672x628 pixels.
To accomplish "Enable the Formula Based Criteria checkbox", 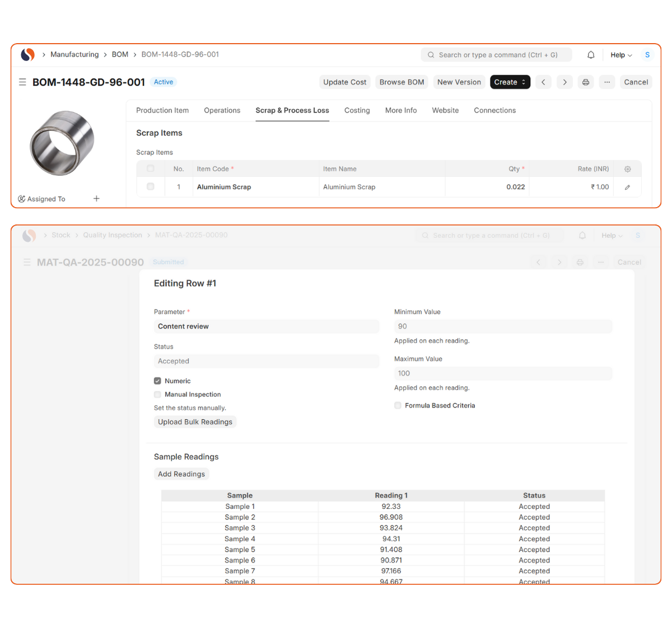I will click(x=398, y=406).
